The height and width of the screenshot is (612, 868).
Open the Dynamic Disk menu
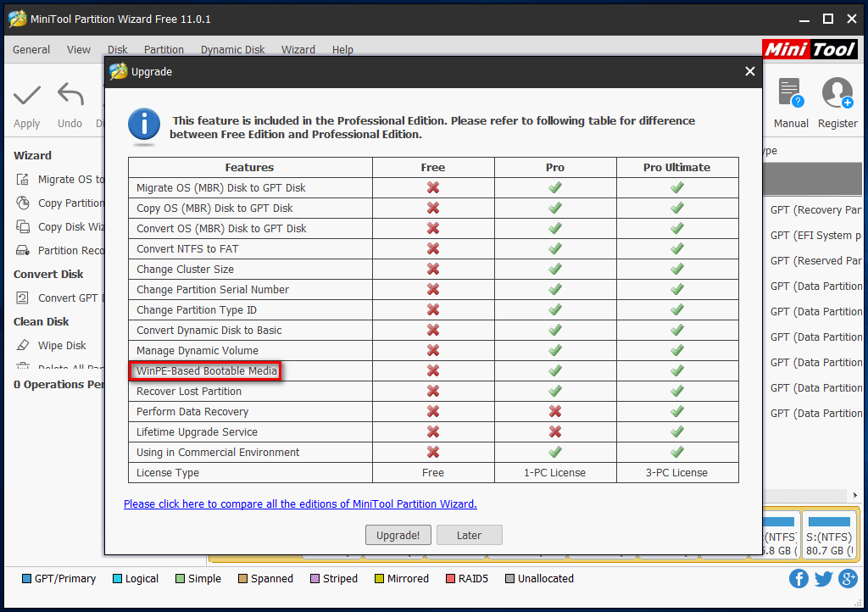click(232, 50)
